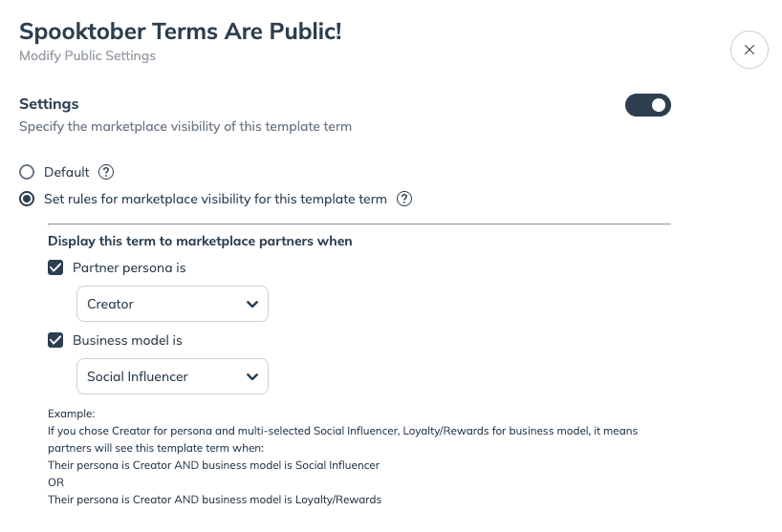Open help icon beside marketplace visibility rules
The width and height of the screenshot is (782, 532).
pos(404,199)
